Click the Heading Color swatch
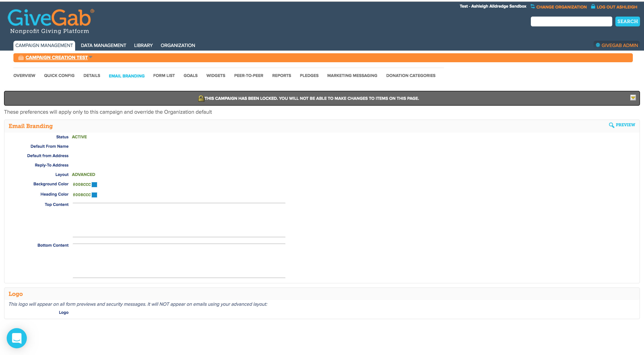Screen dimensions: 644x355 [94, 195]
